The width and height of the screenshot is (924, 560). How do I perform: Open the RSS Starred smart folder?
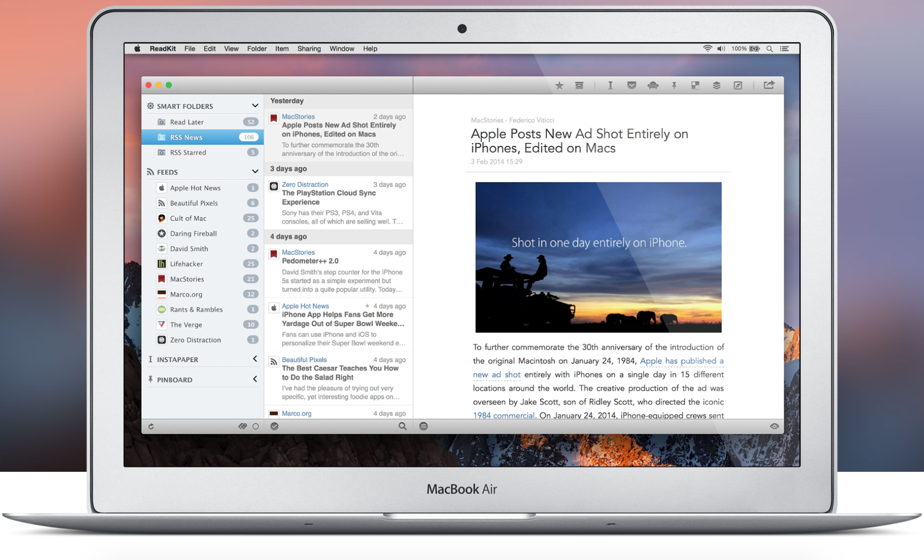coord(202,153)
